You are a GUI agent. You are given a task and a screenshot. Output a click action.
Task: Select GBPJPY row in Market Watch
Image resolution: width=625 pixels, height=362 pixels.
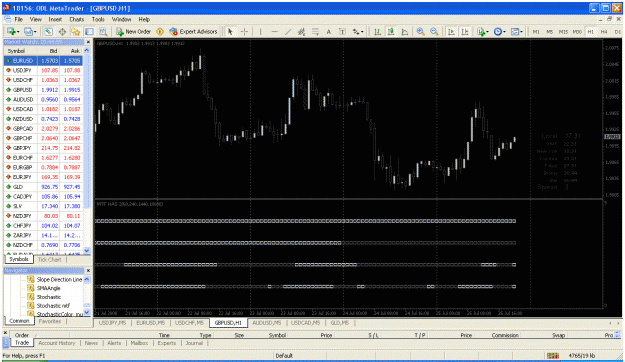(43, 148)
